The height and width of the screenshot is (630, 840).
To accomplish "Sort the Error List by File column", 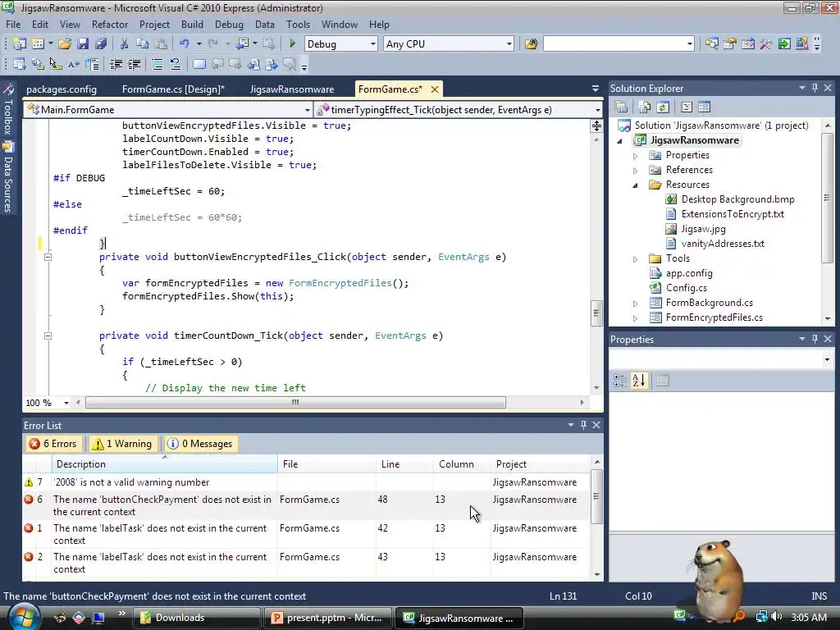I will click(326, 464).
